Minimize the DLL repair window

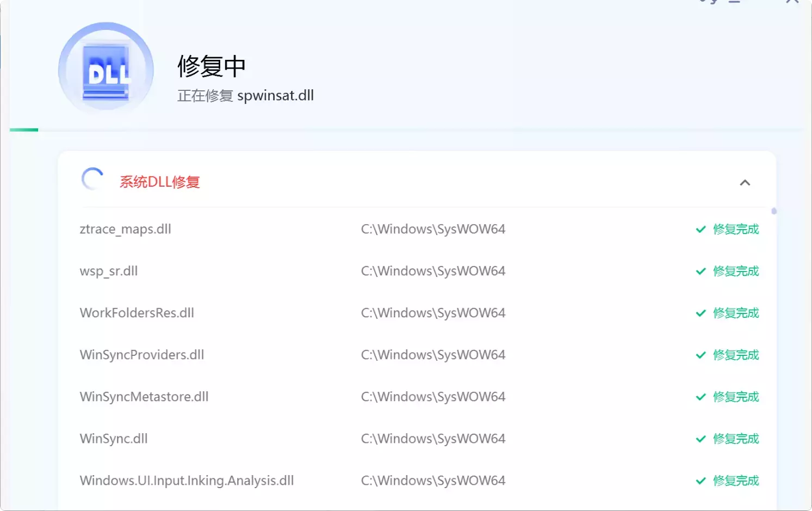[x=735, y=3]
